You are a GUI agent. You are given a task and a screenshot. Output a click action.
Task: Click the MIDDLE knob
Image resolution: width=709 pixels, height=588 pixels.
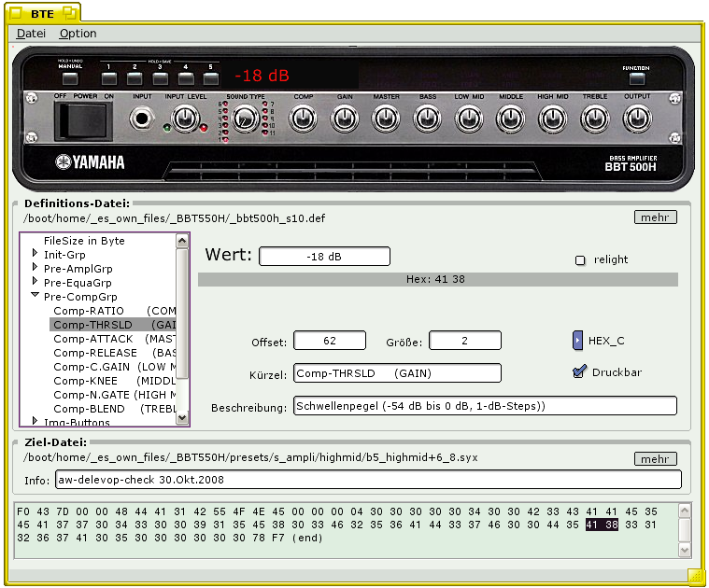pyautogui.click(x=510, y=119)
